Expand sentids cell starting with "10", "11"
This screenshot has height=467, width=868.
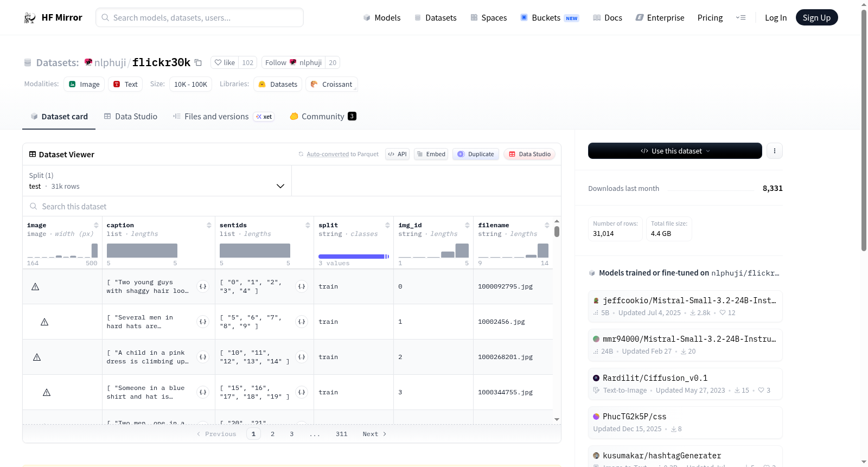[x=302, y=357]
